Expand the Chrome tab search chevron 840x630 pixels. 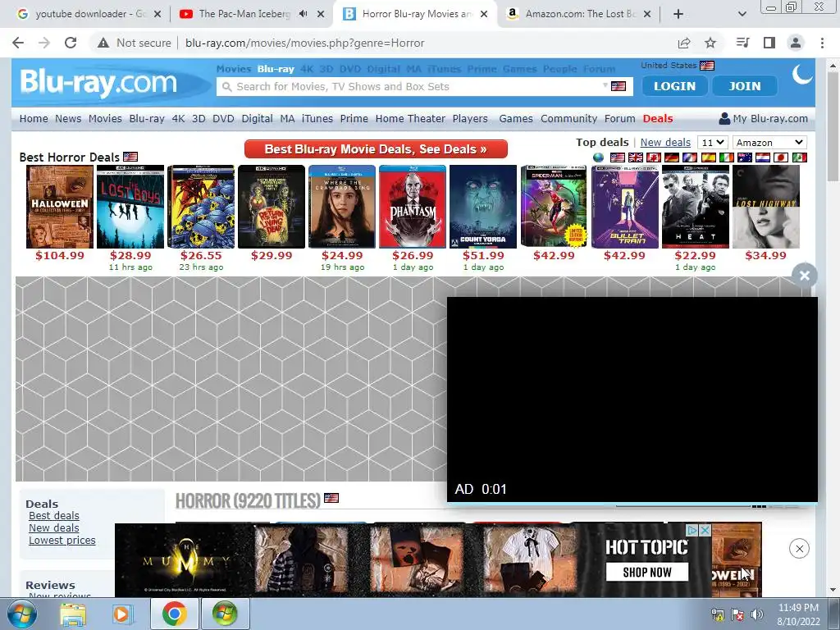pos(742,14)
